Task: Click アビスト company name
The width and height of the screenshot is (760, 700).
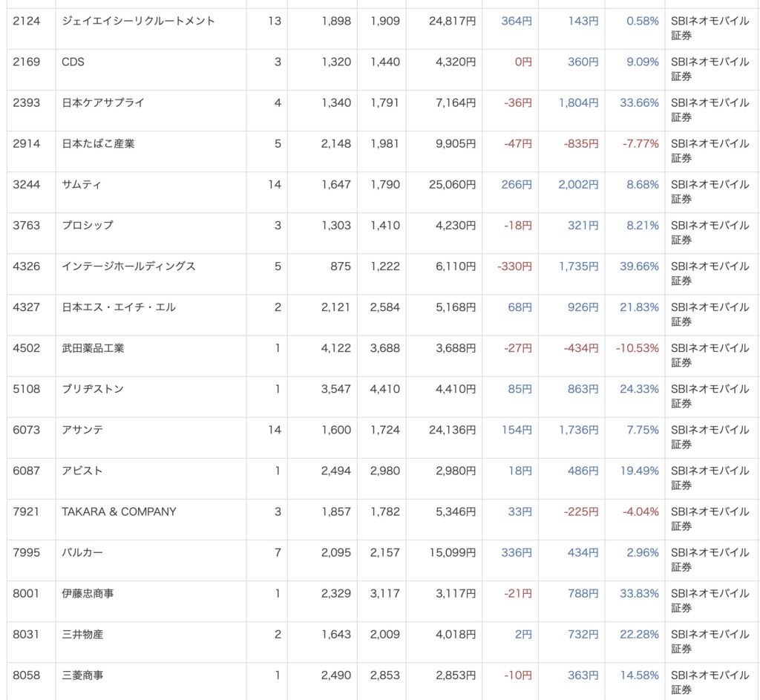Action: click(82, 471)
